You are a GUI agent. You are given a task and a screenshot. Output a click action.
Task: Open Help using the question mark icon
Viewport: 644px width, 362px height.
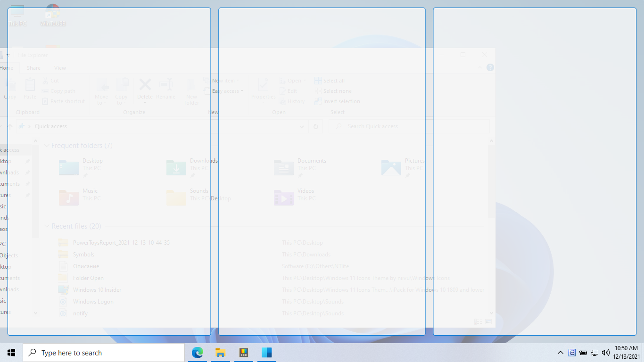490,67
